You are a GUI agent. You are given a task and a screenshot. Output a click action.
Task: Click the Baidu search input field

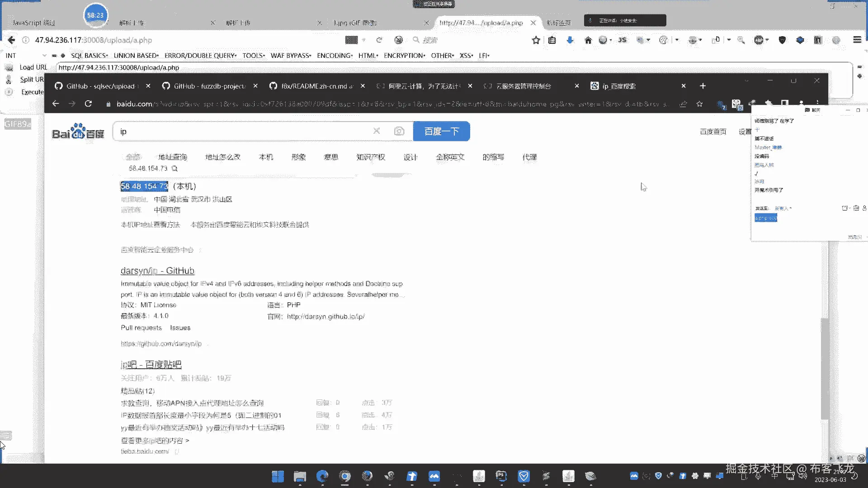point(244,131)
